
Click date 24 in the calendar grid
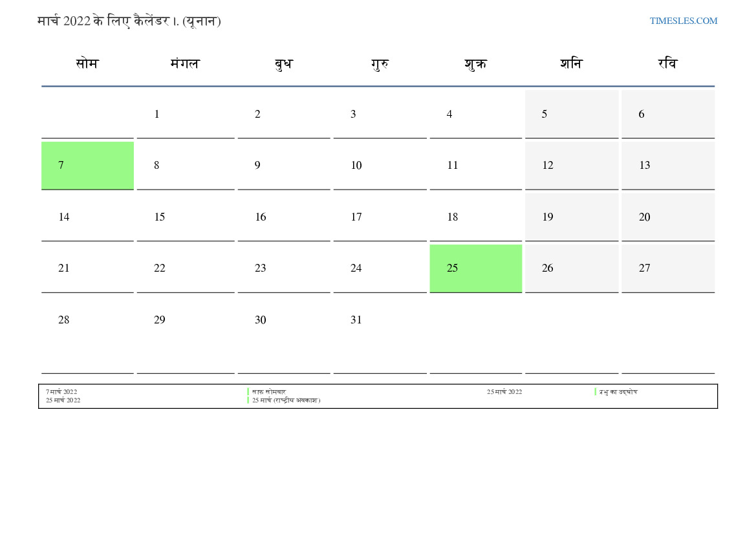click(380, 268)
